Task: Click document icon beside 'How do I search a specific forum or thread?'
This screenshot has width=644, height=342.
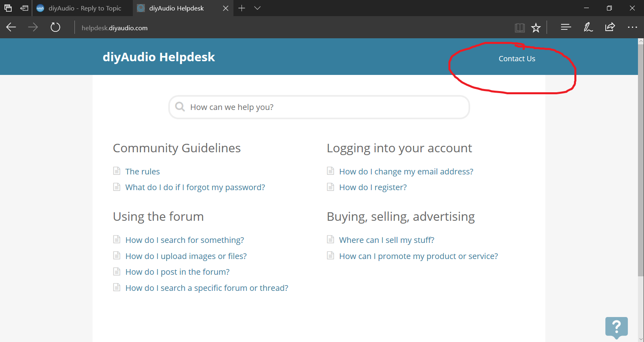Action: [x=117, y=287]
